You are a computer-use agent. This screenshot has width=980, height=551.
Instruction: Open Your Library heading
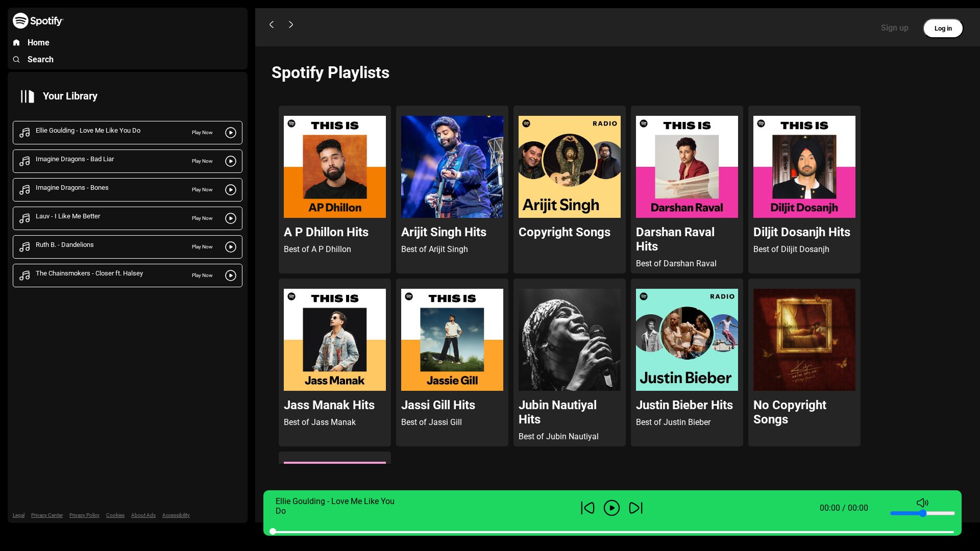[70, 96]
